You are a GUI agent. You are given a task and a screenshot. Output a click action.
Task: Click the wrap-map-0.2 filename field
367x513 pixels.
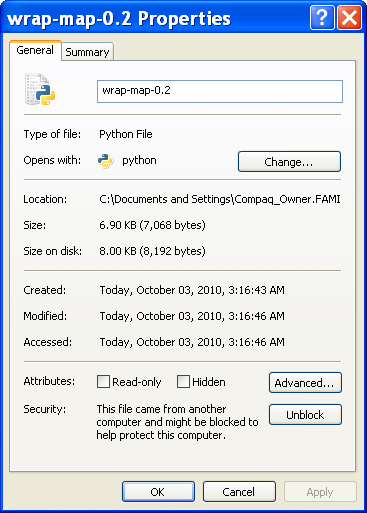coord(220,91)
